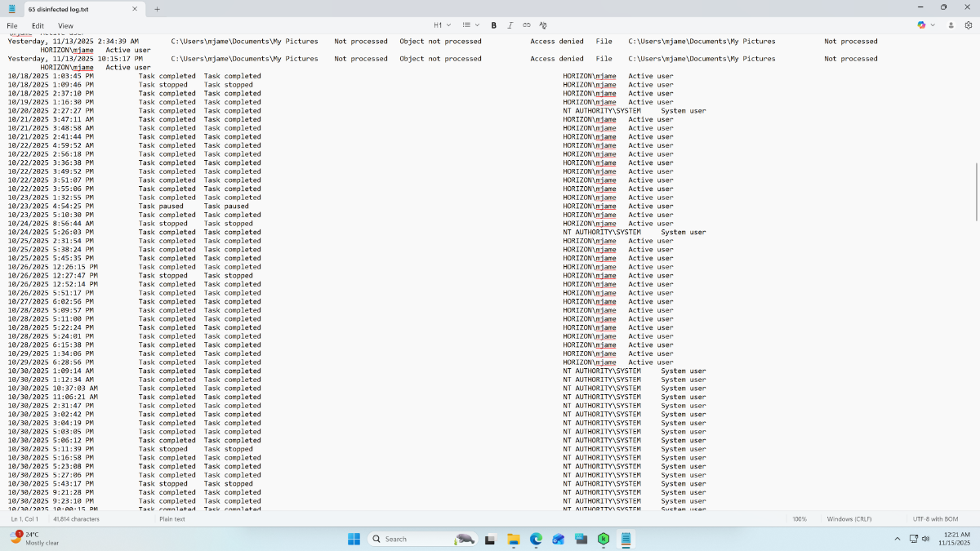Click the account profile icon
980x551 pixels.
coord(951,25)
